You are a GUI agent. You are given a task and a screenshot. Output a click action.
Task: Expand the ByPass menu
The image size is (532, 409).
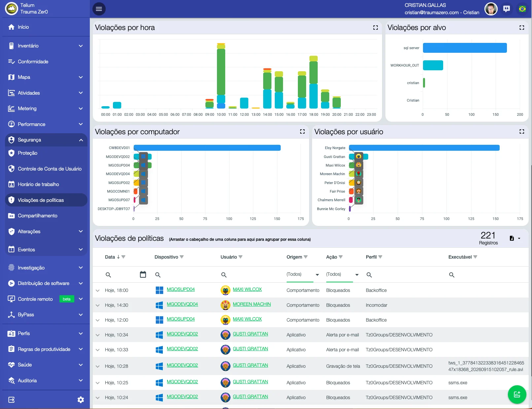click(x=81, y=315)
